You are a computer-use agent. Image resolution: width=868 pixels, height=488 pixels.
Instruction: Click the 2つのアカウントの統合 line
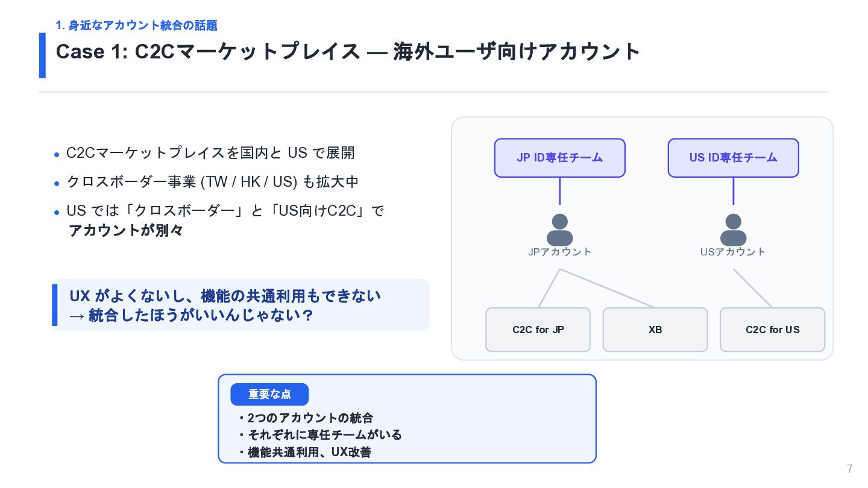tap(306, 418)
